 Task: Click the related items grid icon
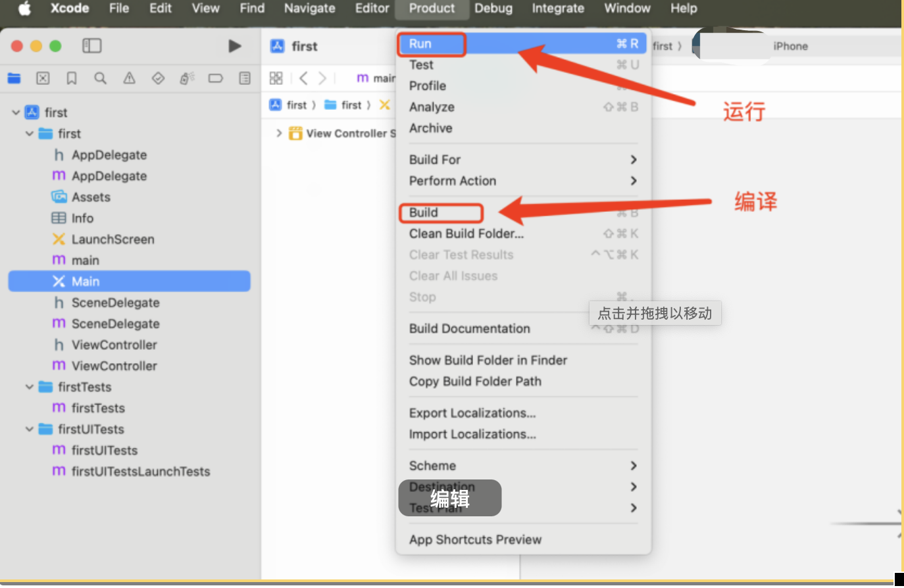(x=276, y=78)
